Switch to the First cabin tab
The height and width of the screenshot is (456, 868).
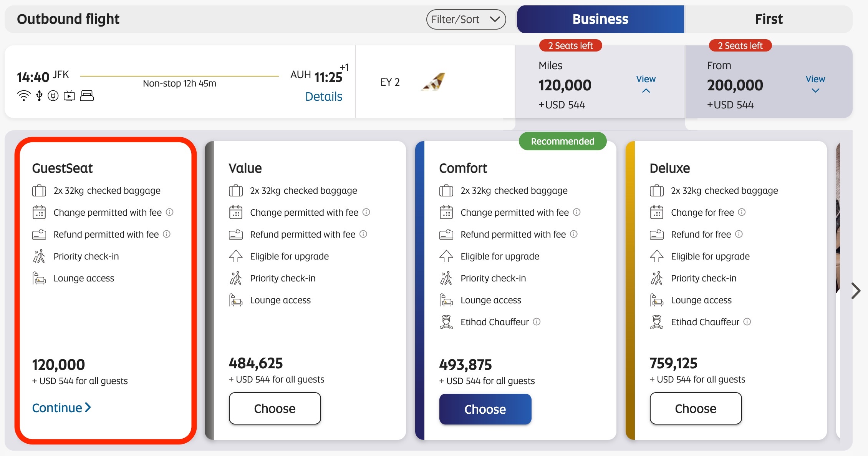[769, 19]
